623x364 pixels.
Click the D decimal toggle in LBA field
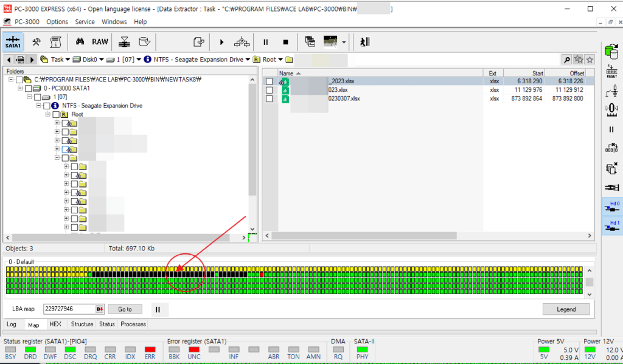[99, 309]
